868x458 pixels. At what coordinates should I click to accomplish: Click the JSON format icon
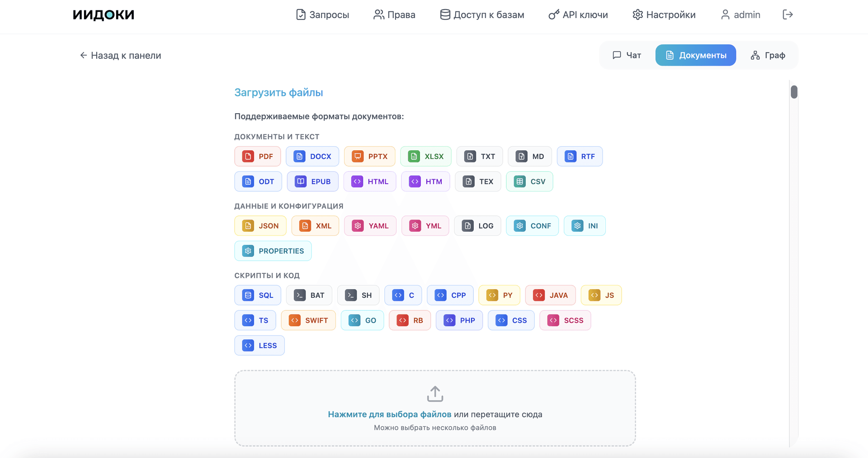click(248, 226)
